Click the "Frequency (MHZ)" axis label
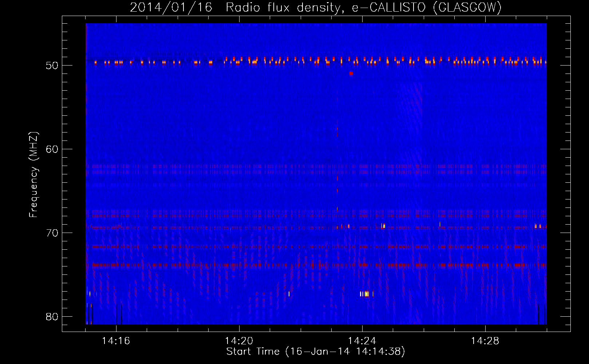This screenshot has width=589, height=364. (x=33, y=175)
